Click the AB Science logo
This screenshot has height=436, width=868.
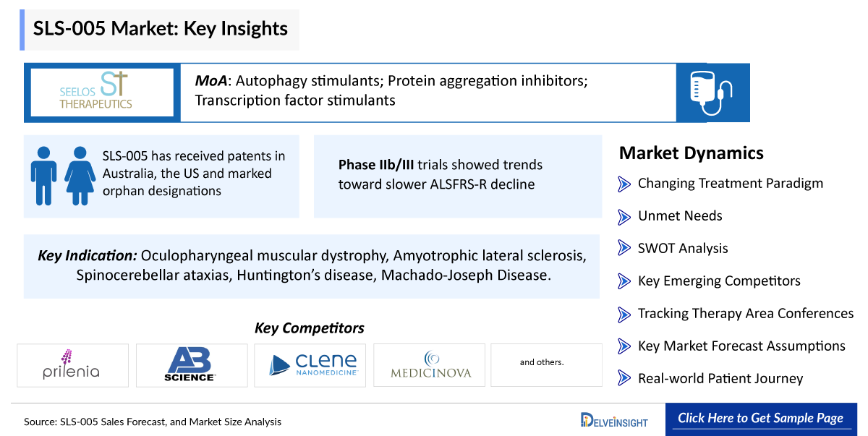pyautogui.click(x=191, y=365)
